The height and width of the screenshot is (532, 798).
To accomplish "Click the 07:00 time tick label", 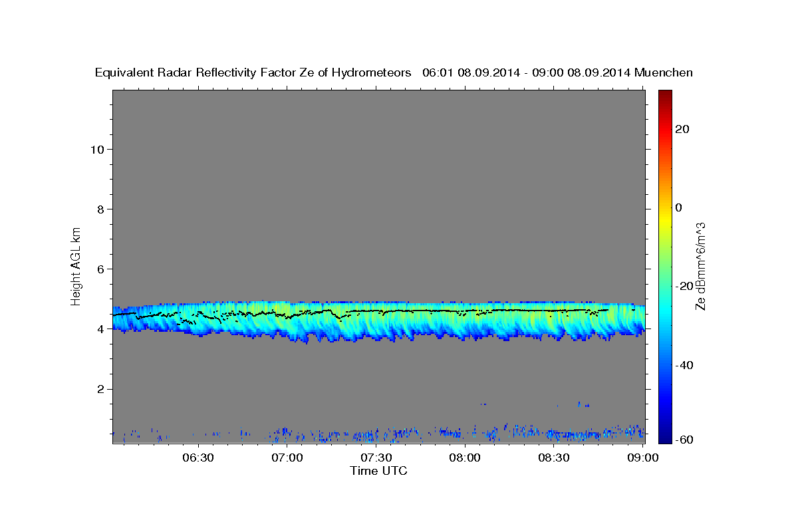I will pos(287,458).
